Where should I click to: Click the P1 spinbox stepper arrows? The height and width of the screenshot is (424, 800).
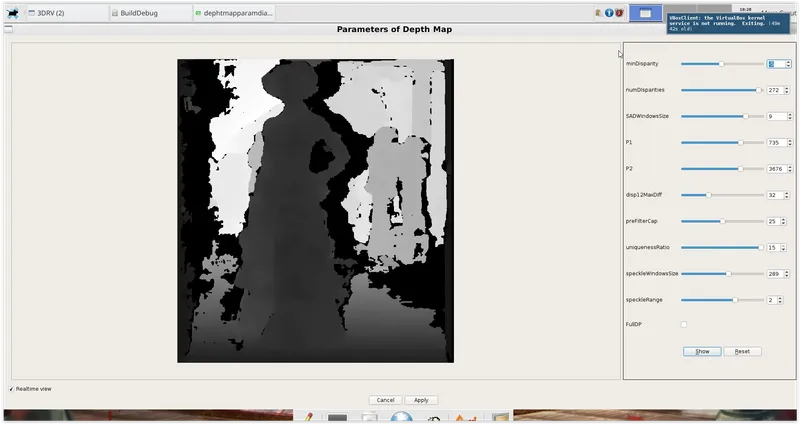coord(790,142)
